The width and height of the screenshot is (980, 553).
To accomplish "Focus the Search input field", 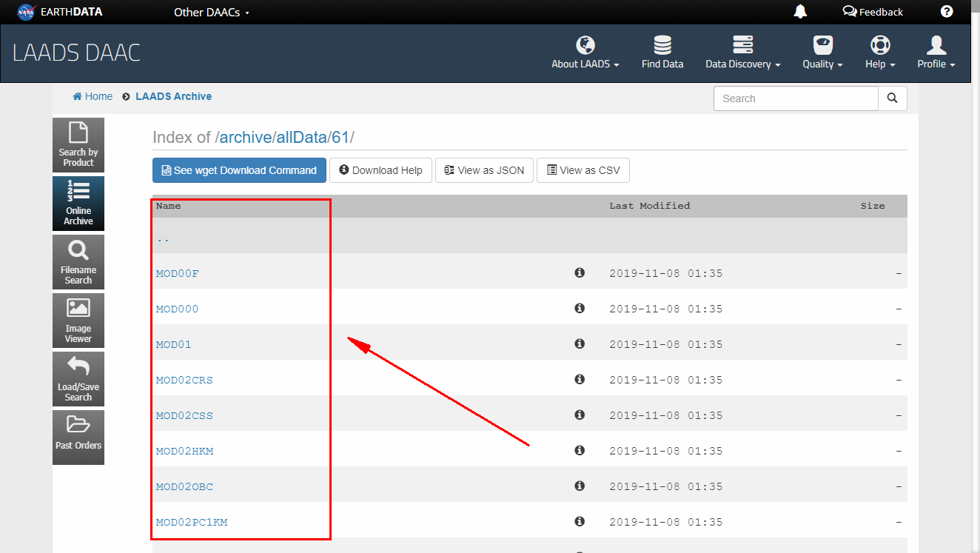I will tap(796, 98).
